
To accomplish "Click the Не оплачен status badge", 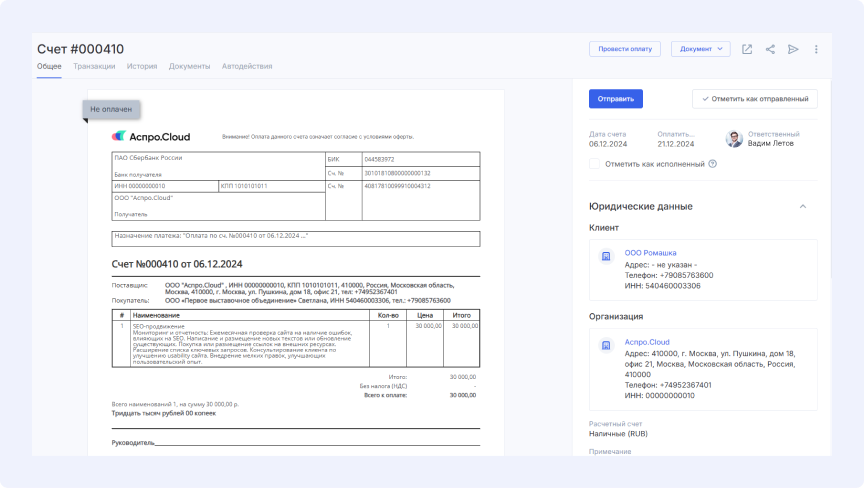I will pos(110,108).
